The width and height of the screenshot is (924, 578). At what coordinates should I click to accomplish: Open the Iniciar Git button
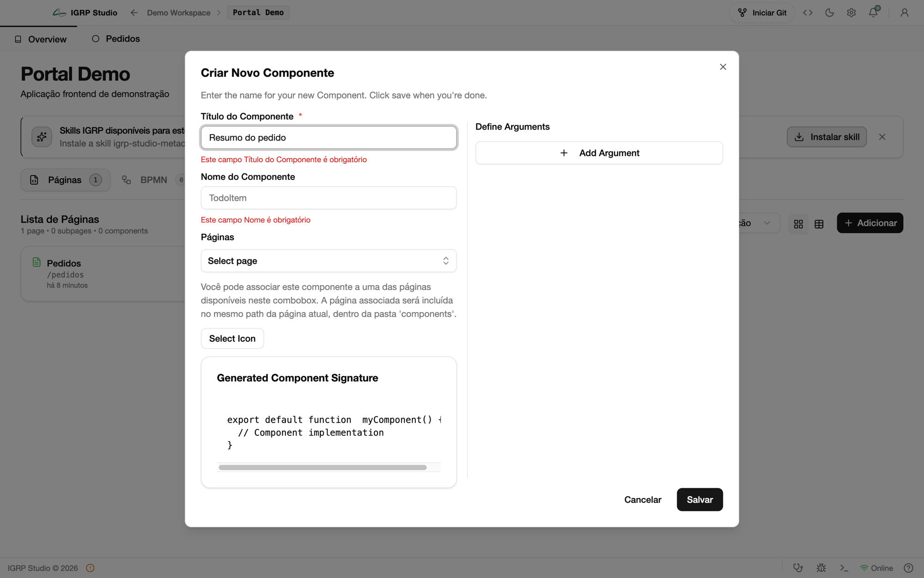(x=762, y=12)
